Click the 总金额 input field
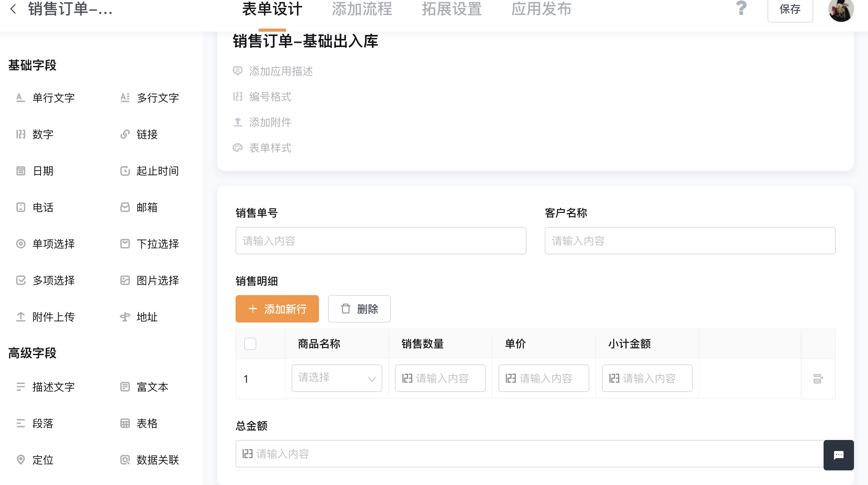 (x=535, y=454)
